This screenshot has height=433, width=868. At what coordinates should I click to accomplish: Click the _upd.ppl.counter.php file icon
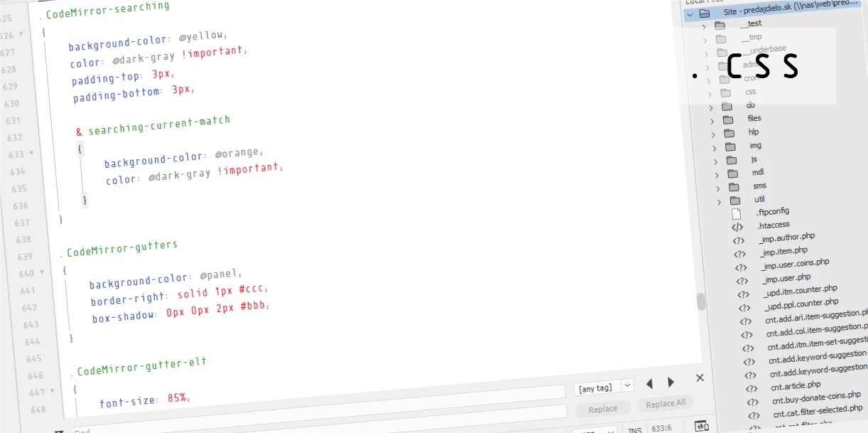pos(744,308)
